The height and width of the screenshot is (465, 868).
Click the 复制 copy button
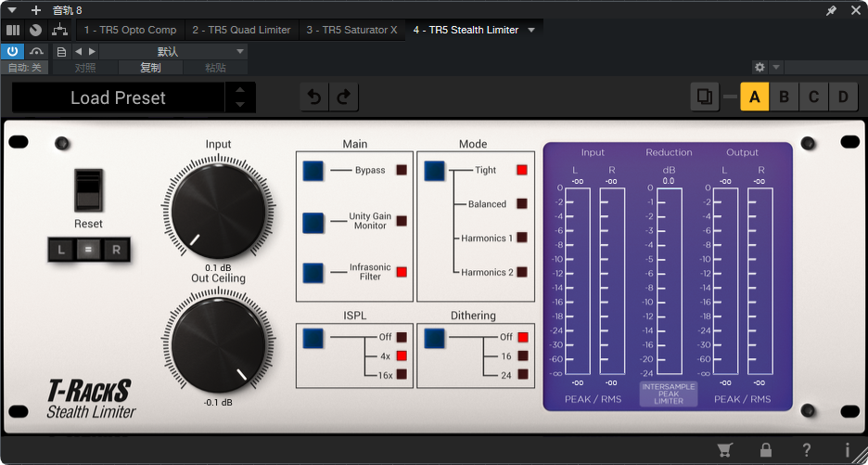point(150,68)
